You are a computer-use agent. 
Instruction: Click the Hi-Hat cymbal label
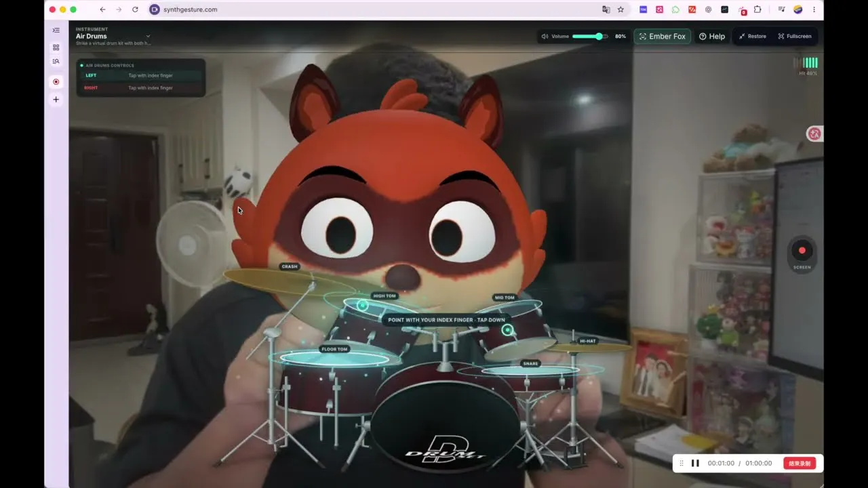pos(588,341)
